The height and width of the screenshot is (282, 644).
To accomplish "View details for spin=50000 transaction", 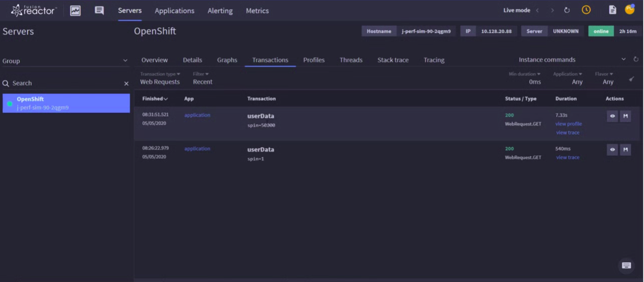I will (x=612, y=116).
